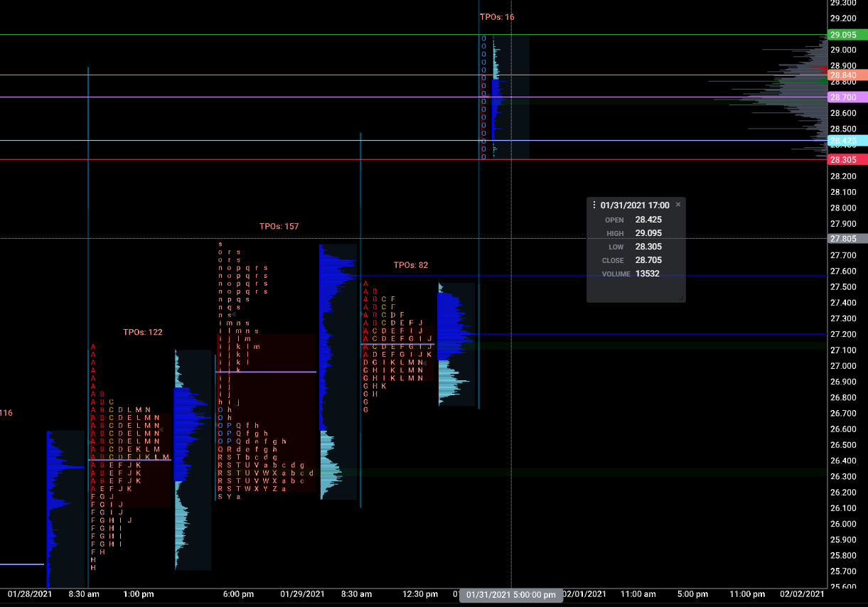
Task: Click the TPOs: 16 profile label
Action: point(497,17)
